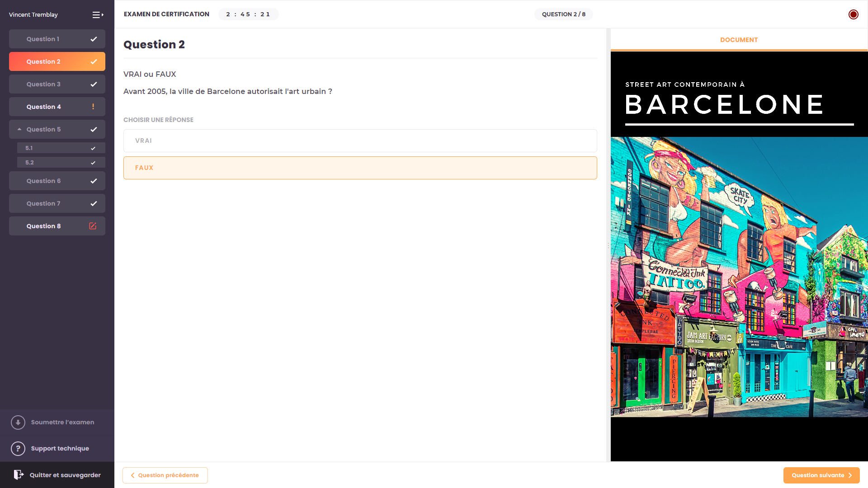Screen dimensions: 868x488
Task: Select the VRAI answer option
Action: pos(360,141)
